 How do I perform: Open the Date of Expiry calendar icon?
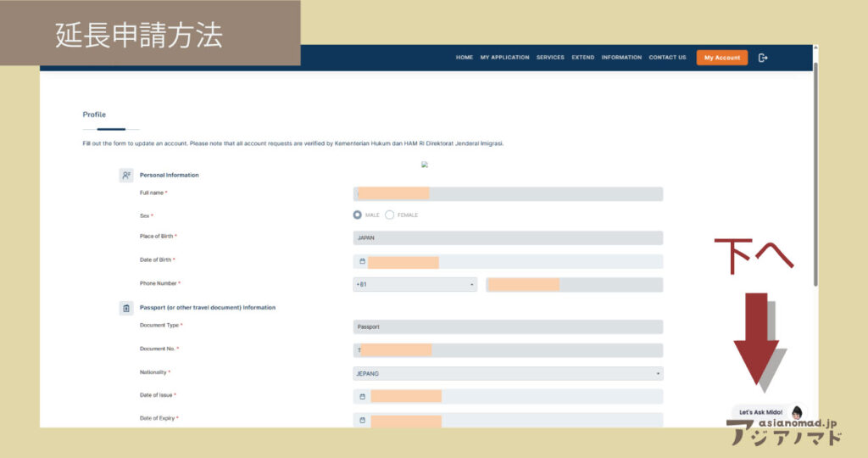pyautogui.click(x=362, y=420)
